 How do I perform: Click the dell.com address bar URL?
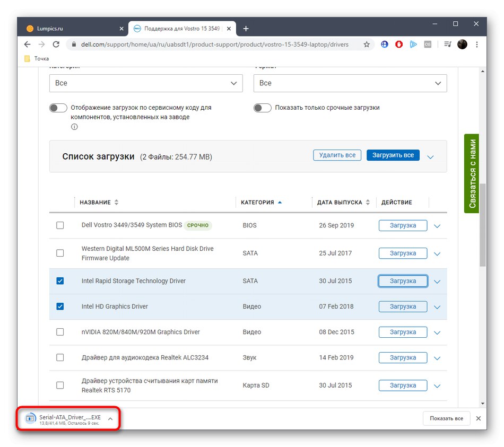pyautogui.click(x=215, y=45)
